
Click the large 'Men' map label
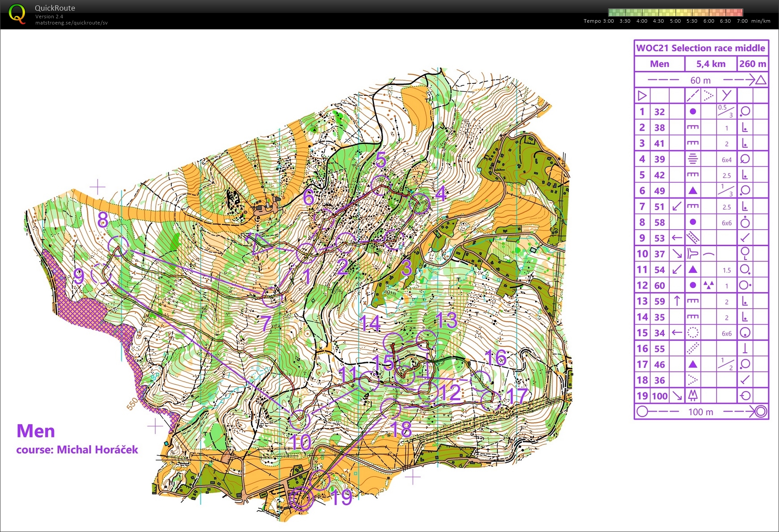[x=36, y=431]
